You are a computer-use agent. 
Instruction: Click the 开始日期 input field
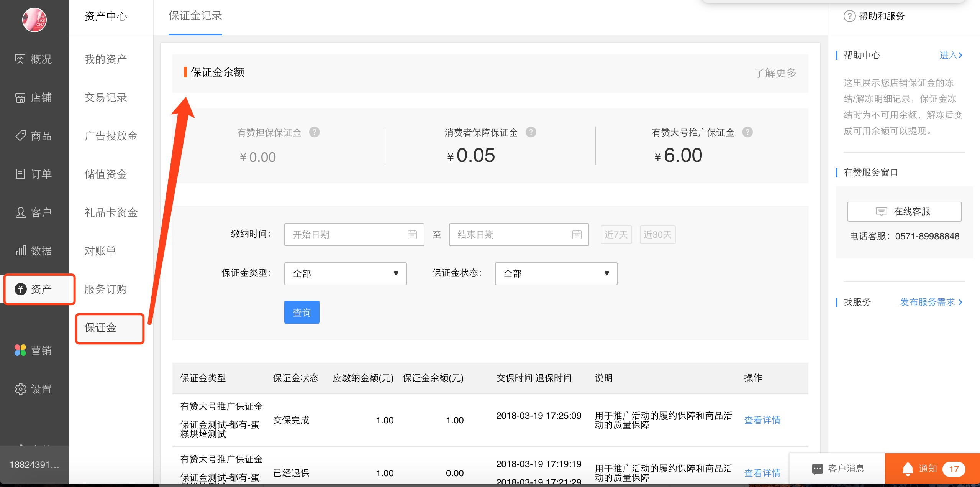(354, 235)
